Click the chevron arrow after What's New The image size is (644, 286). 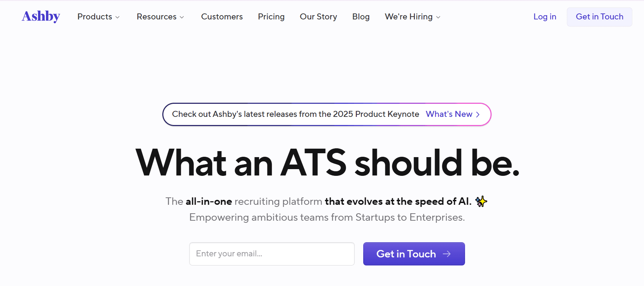click(x=478, y=114)
